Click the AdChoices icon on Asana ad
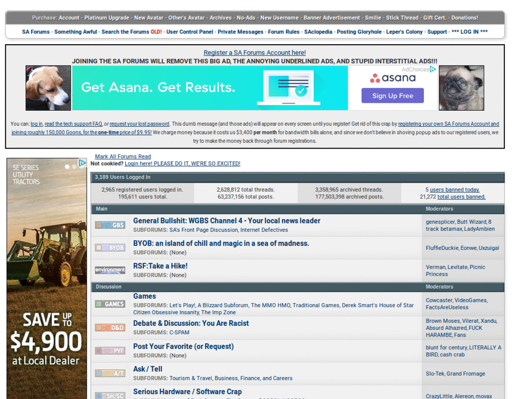 [433, 69]
